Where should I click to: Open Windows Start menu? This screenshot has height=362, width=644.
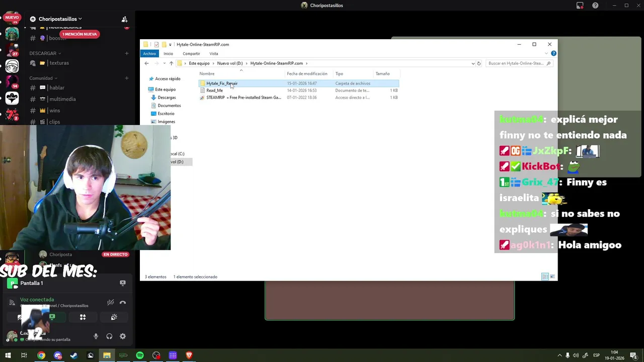[x=8, y=355]
